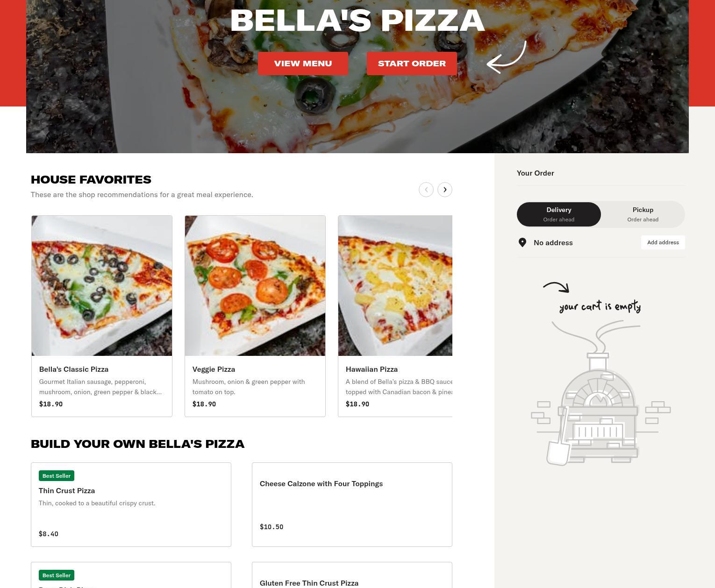Image resolution: width=715 pixels, height=588 pixels.
Task: Click the location pin icon beside No address
Action: [522, 242]
